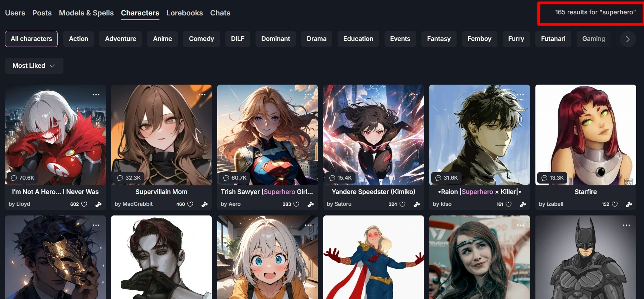Open Supervillain Mom title link

pos(161,192)
